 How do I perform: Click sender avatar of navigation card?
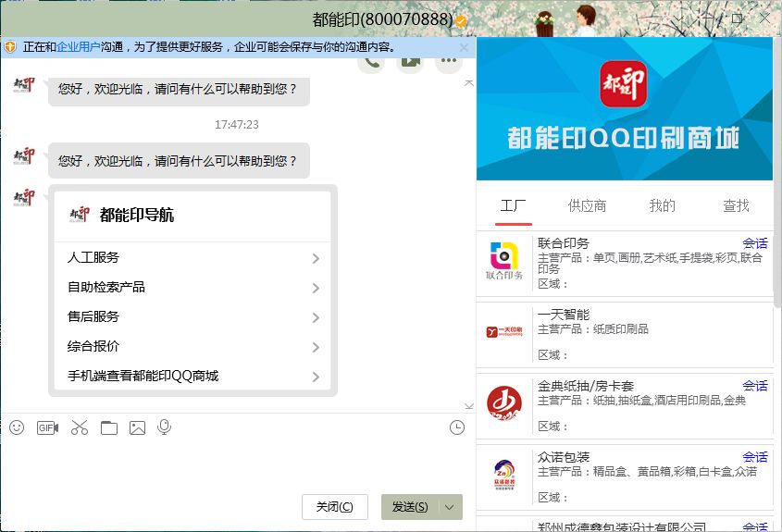pos(24,197)
